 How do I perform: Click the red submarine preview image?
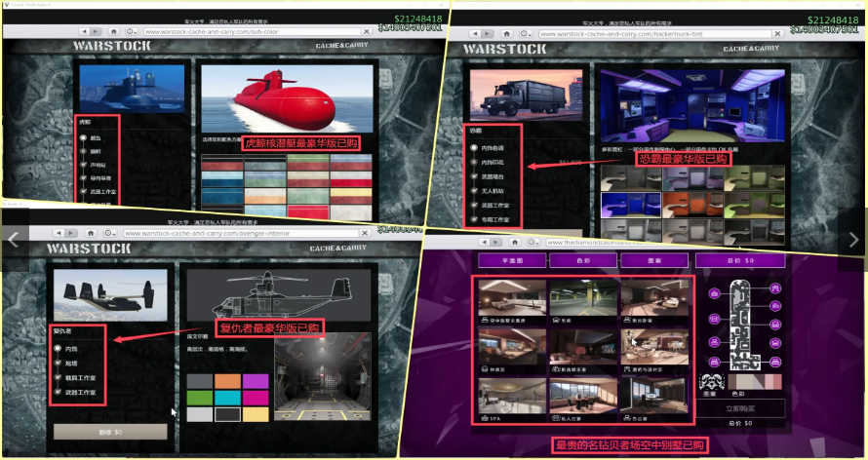[288, 98]
